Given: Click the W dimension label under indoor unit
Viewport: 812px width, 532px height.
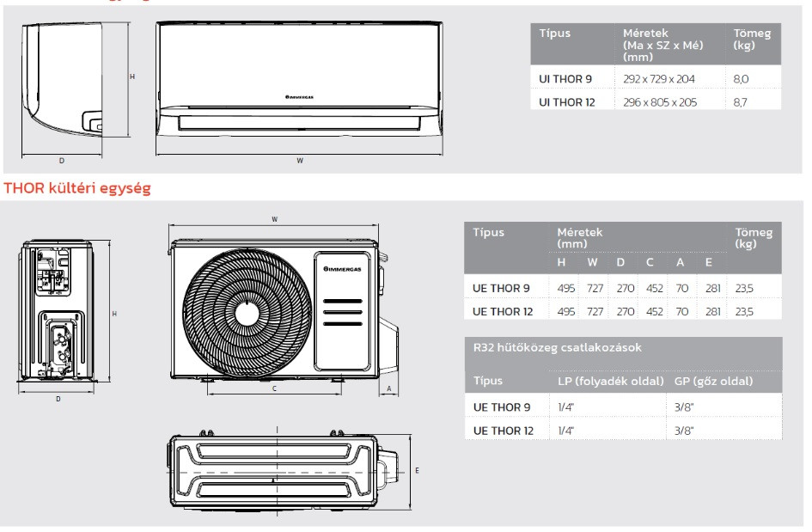Looking at the screenshot, I should (299, 161).
